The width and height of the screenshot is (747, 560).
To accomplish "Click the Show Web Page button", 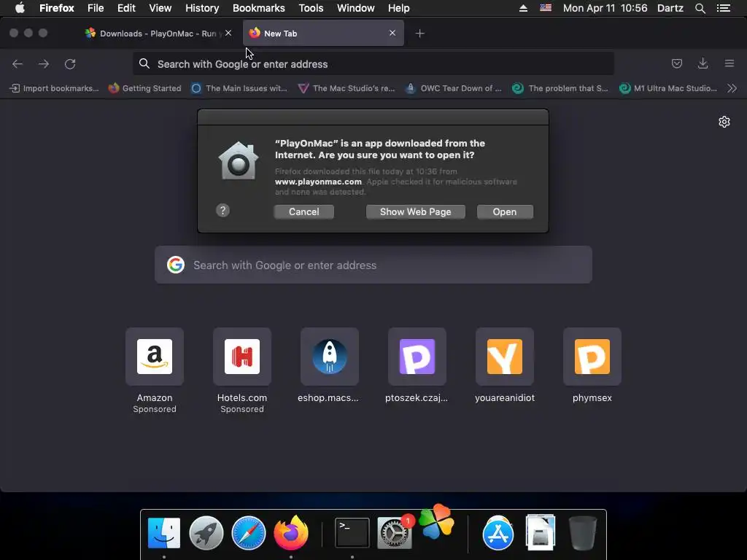I will tap(415, 212).
